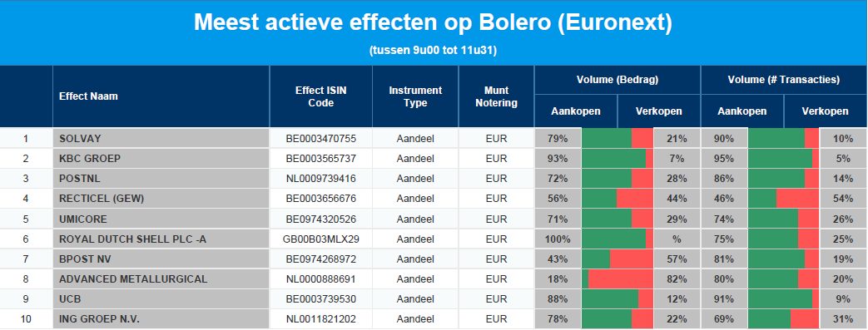Click ING GROEP N.V. row name
This screenshot has width=868, height=330.
click(x=99, y=319)
